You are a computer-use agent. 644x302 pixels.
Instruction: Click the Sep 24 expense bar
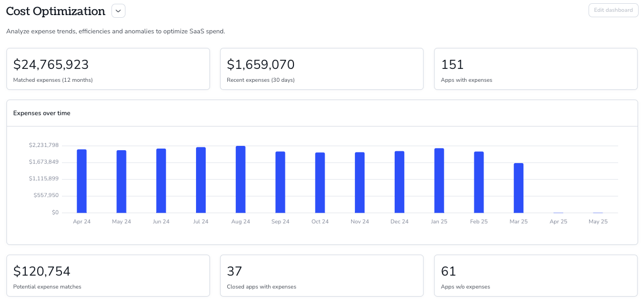(280, 182)
